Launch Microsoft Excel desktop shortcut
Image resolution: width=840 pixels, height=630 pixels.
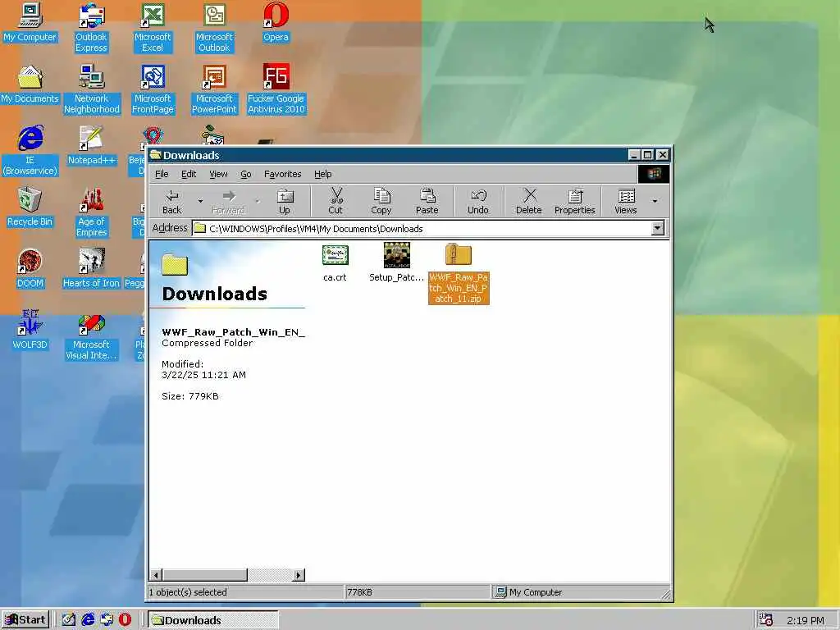click(153, 28)
